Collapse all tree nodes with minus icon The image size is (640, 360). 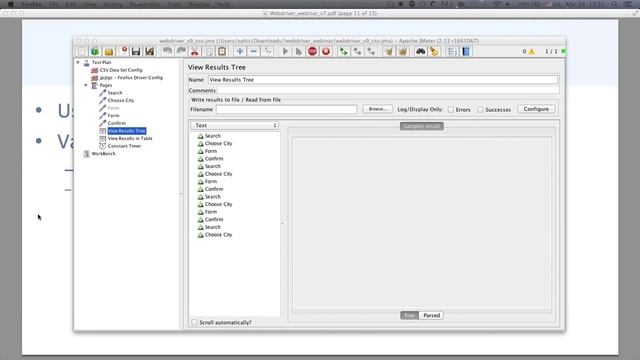[253, 51]
